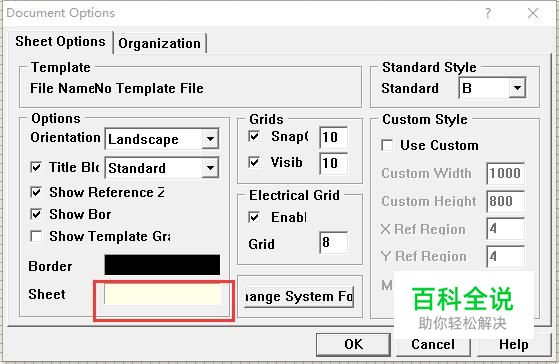
Task: Confirm with the OK button
Action: point(353,344)
